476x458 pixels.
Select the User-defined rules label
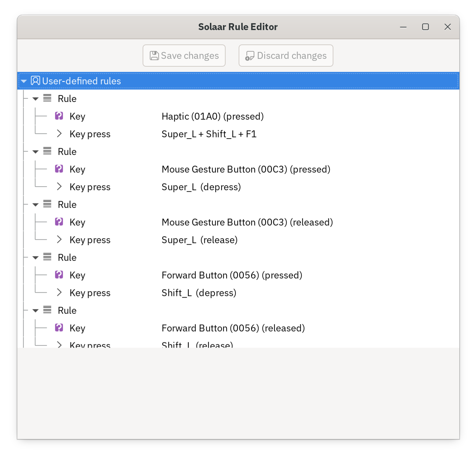pos(82,81)
